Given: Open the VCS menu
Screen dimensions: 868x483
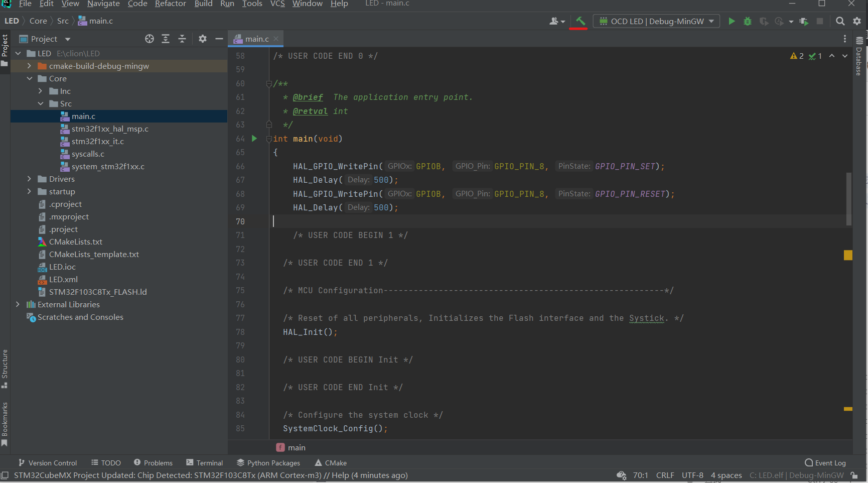Looking at the screenshot, I should [x=277, y=4].
